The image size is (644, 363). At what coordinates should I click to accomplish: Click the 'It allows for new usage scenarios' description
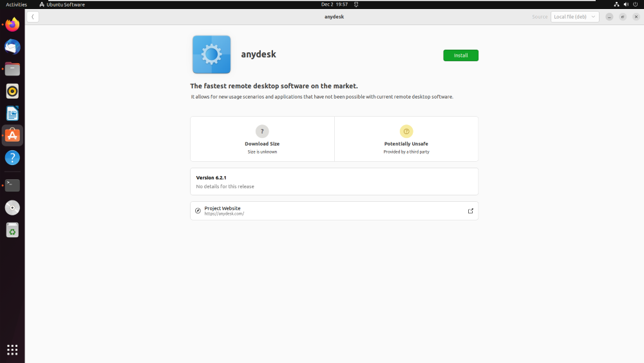pos(322,97)
